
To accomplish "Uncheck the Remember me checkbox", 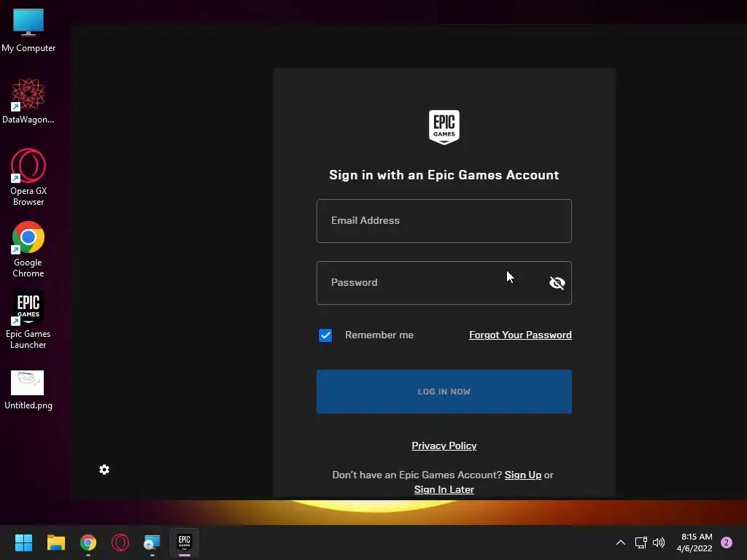I will tap(325, 335).
